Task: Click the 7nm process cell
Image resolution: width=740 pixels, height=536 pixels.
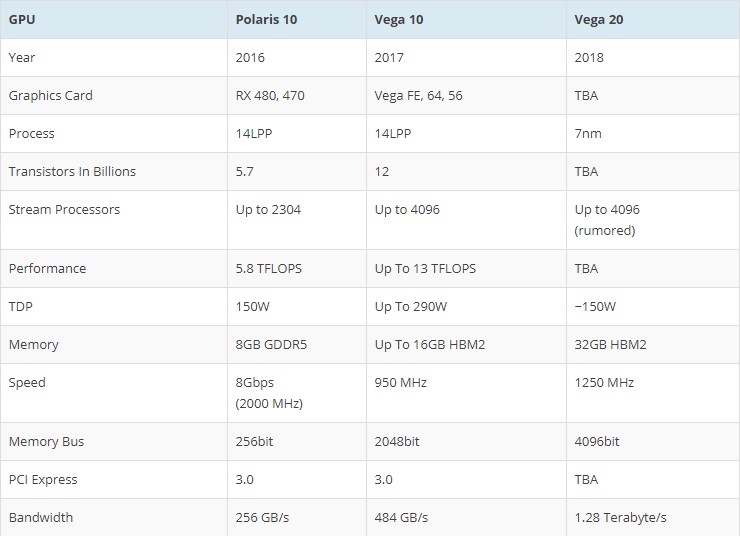Action: tap(588, 134)
